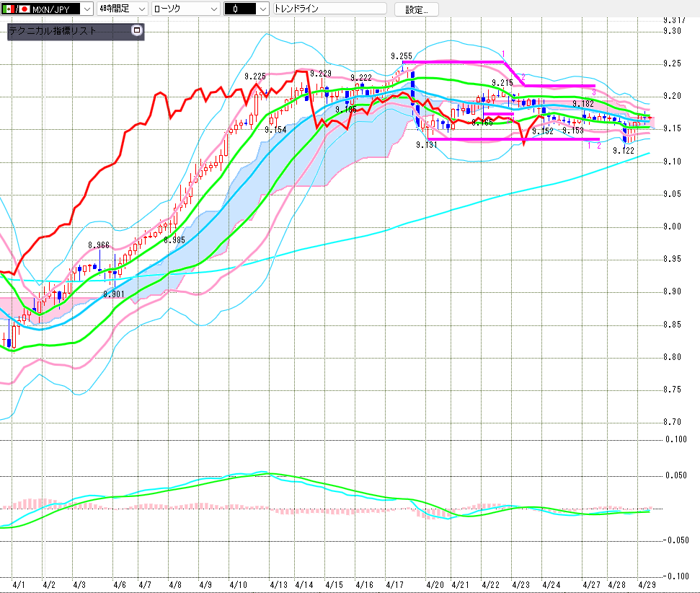
Task: Select top trendline marker 1 near 9.255
Action: [x=503, y=54]
